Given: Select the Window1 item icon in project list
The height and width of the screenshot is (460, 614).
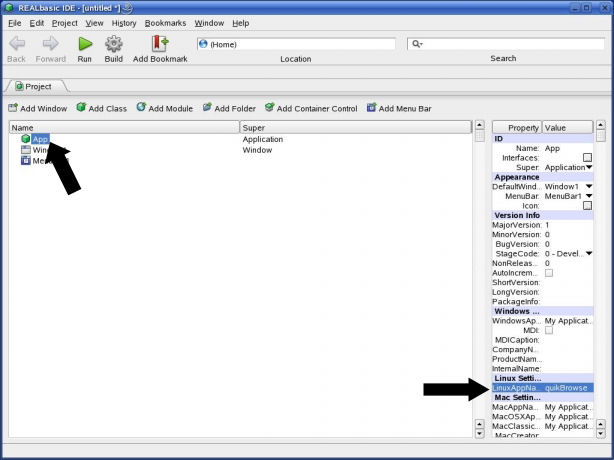Looking at the screenshot, I should tap(26, 150).
